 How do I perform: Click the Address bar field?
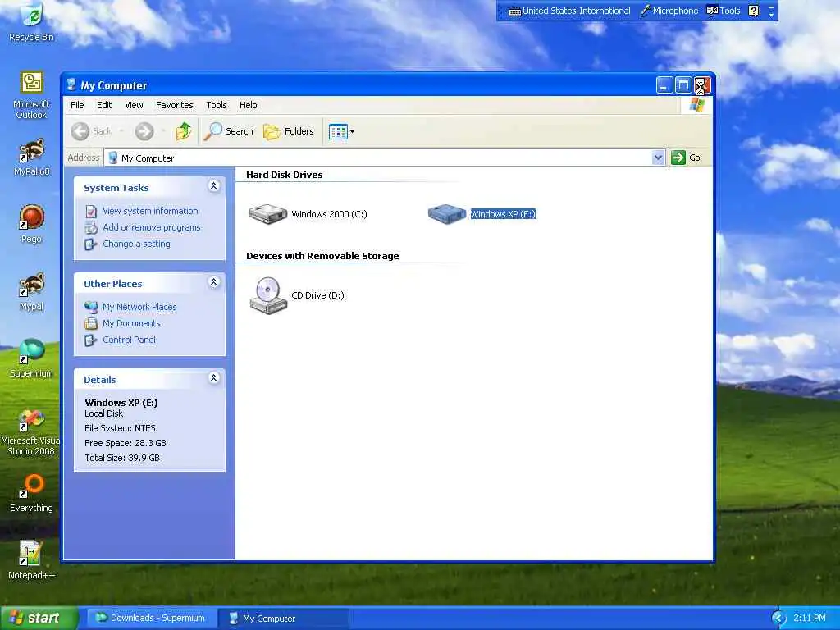pyautogui.click(x=385, y=157)
